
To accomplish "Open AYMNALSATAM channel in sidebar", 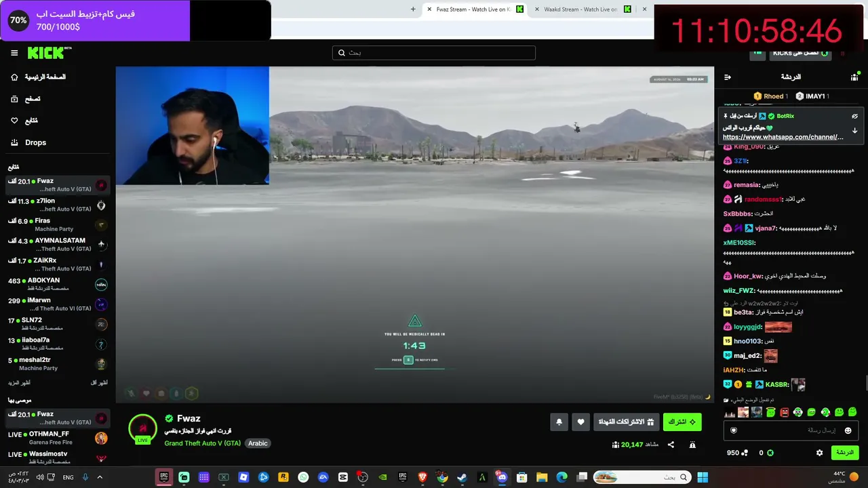I will (x=58, y=245).
